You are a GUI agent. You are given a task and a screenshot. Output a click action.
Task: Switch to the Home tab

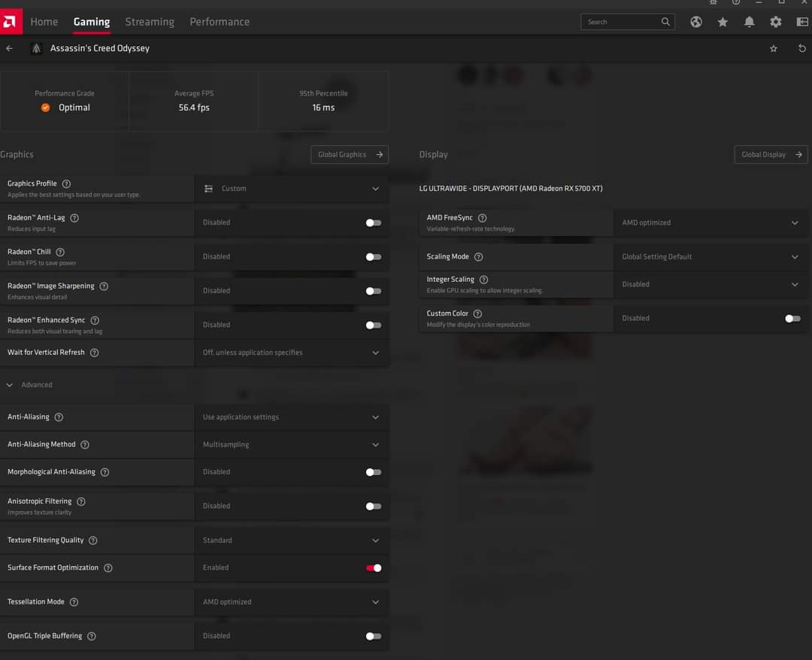[44, 22]
